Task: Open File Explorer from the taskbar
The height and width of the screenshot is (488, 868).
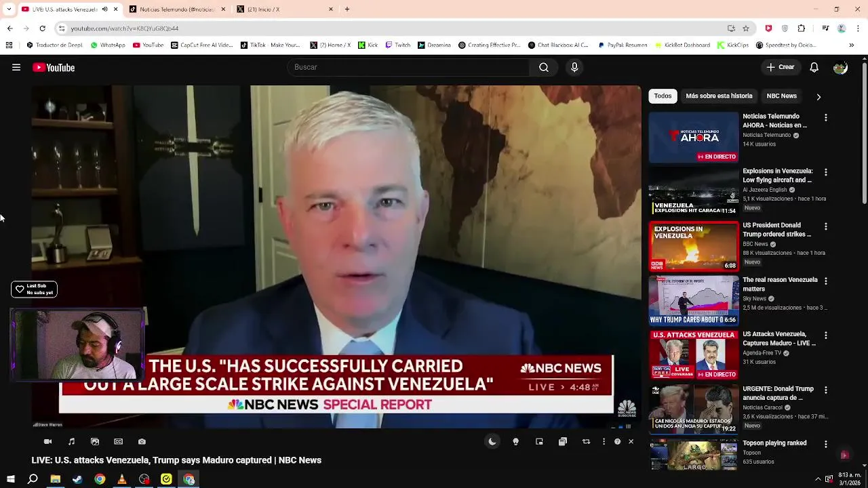Action: (x=55, y=479)
